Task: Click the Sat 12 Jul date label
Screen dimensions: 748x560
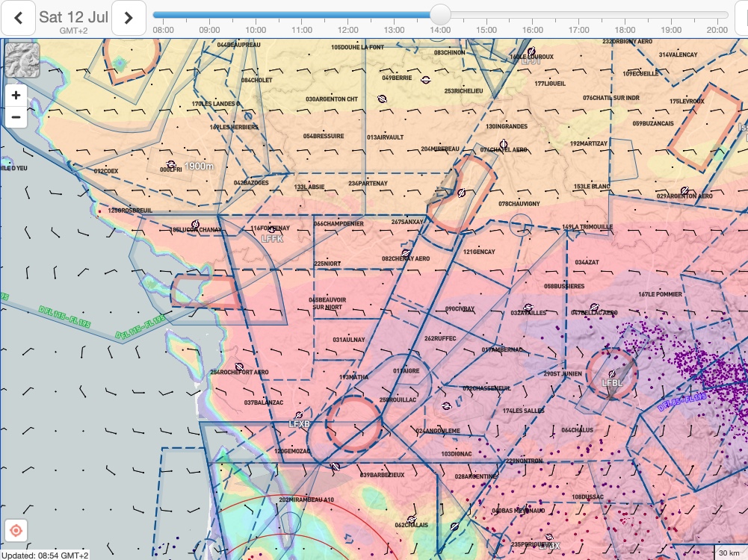Action: 73,16
